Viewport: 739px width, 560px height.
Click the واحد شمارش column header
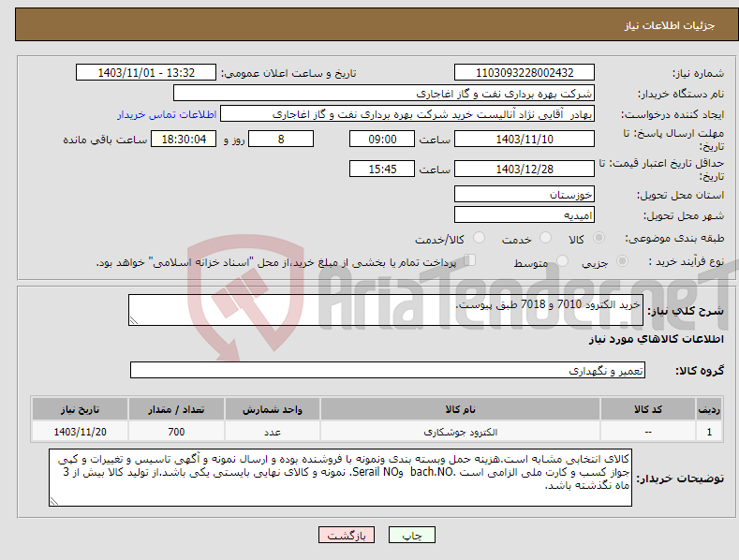(x=273, y=409)
